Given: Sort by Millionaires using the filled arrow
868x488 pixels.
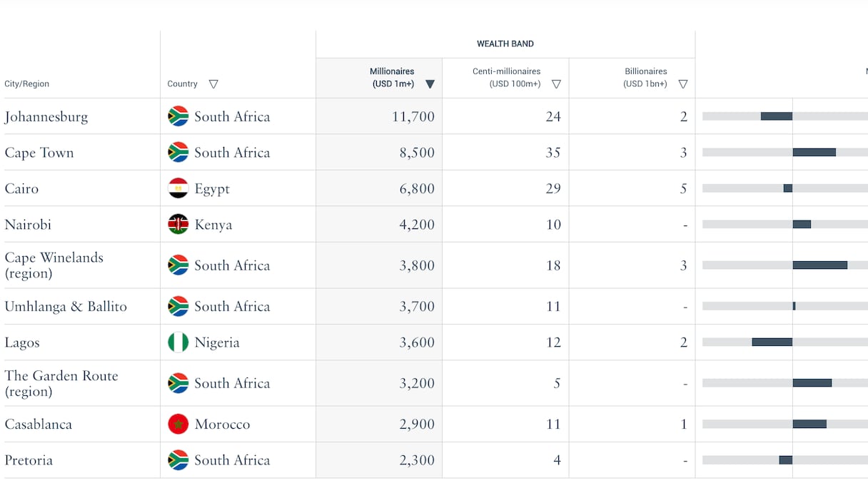Looking at the screenshot, I should pyautogui.click(x=430, y=84).
